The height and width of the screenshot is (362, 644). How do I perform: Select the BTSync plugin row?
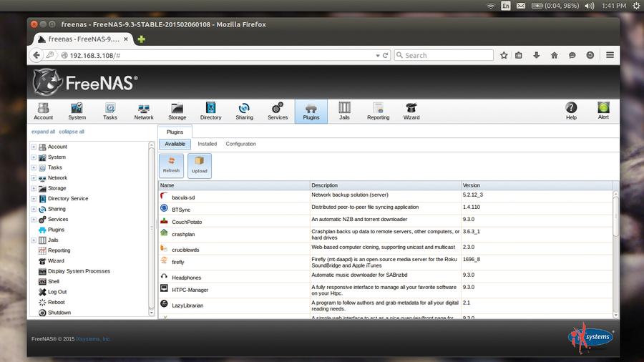386,209
